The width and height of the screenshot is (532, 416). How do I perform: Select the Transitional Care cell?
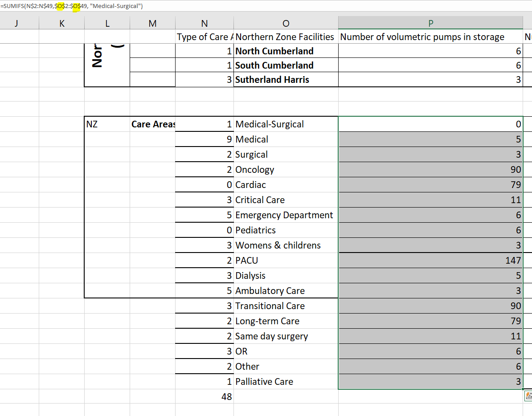coord(286,306)
